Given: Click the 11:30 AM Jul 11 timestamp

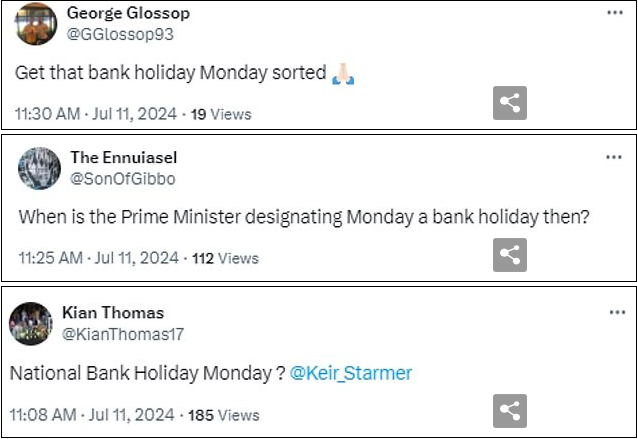Looking at the screenshot, I should (x=96, y=114).
